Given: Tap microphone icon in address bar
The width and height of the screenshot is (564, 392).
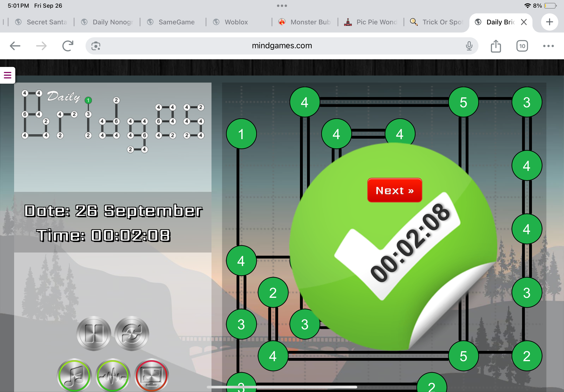Looking at the screenshot, I should tap(469, 46).
